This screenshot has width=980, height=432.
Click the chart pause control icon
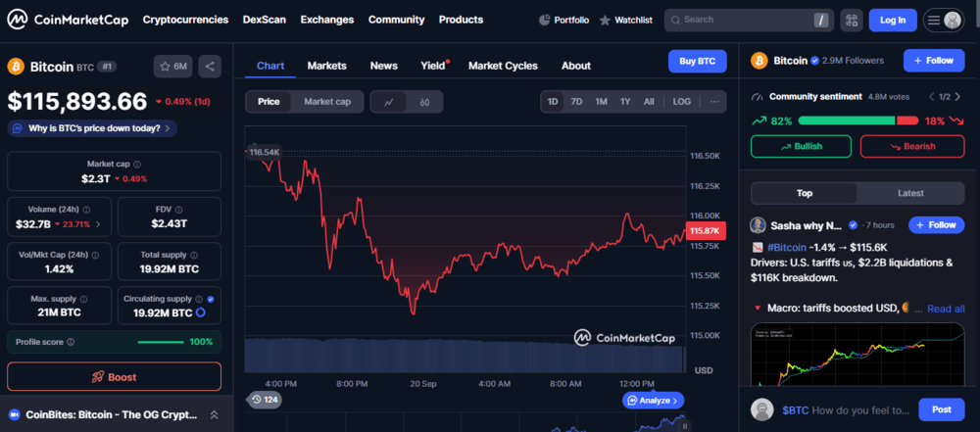pos(685,426)
